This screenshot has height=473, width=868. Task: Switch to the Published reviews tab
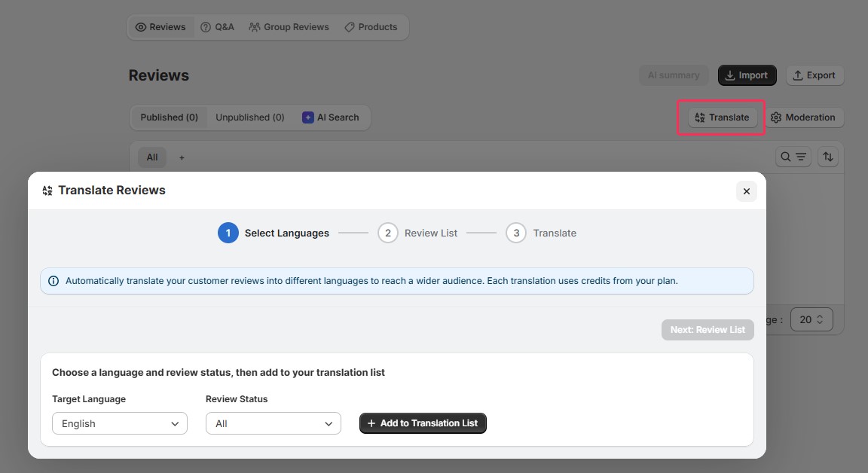[169, 117]
